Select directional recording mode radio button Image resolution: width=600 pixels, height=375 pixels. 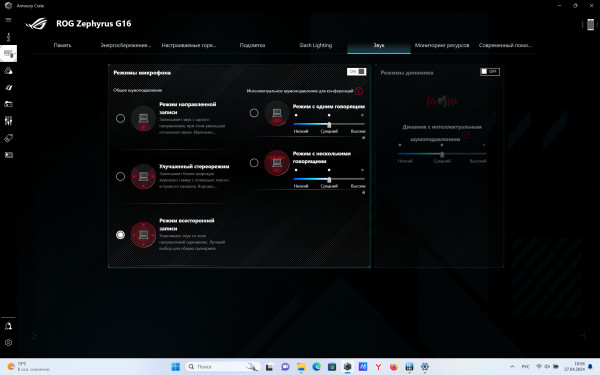pos(120,119)
